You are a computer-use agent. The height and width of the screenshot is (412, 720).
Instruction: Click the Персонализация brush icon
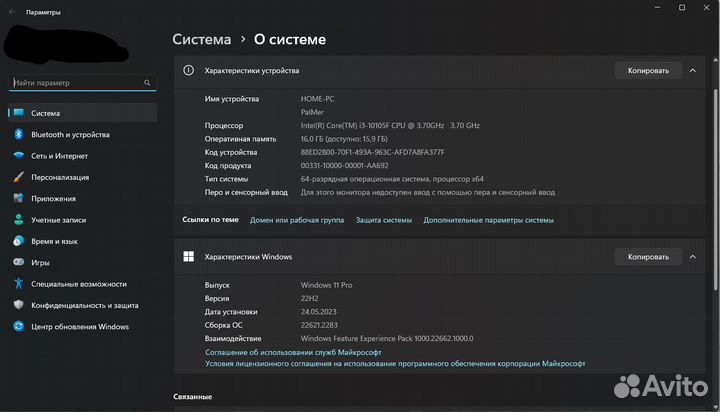pyautogui.click(x=19, y=177)
